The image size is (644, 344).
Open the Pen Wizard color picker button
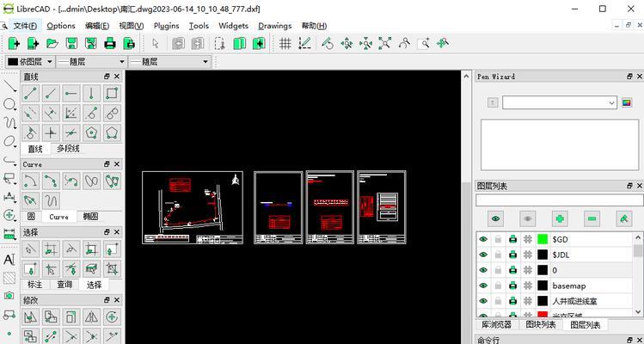[x=627, y=102]
